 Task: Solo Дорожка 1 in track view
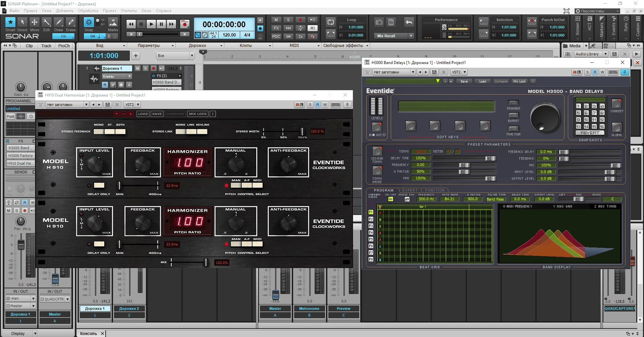[145, 68]
